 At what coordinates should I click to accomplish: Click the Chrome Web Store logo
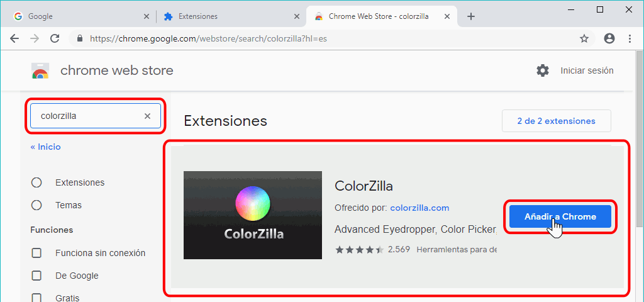point(40,70)
